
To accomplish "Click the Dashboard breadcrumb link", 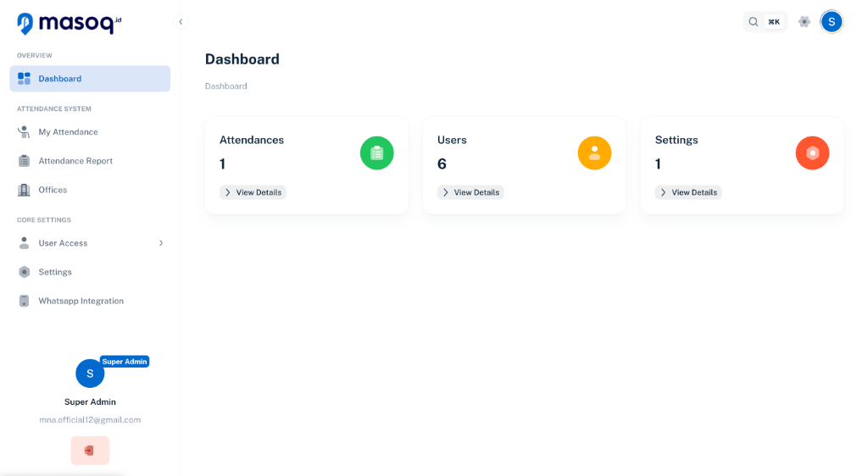I will click(225, 86).
